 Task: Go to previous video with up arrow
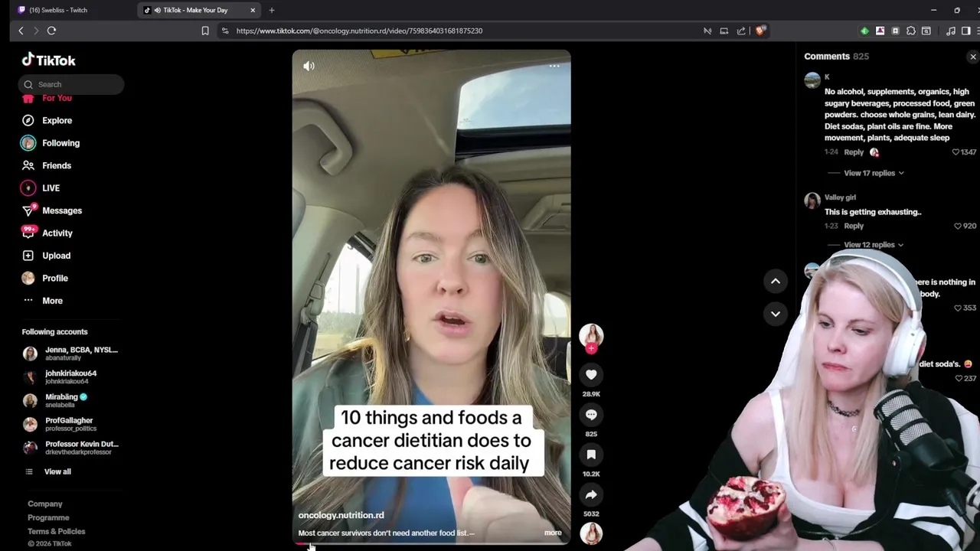(x=775, y=281)
